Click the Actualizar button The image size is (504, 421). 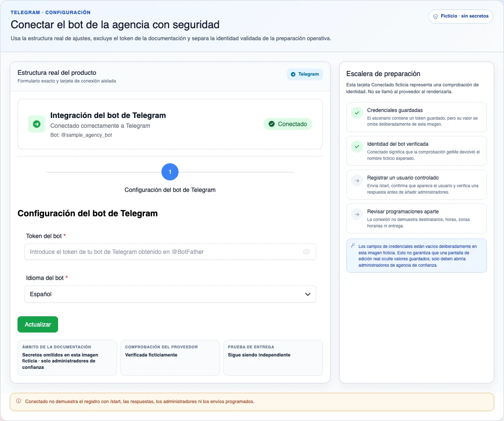click(38, 324)
